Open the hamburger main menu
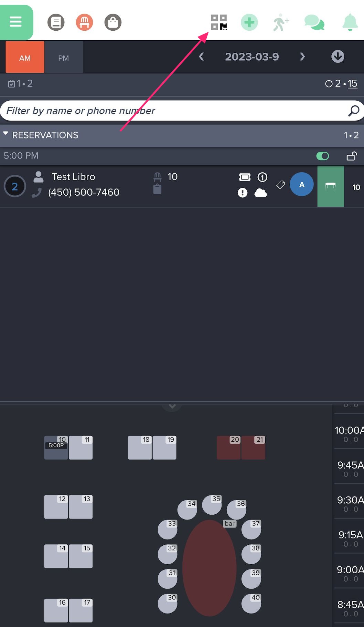Image resolution: width=364 pixels, height=627 pixels. [16, 22]
